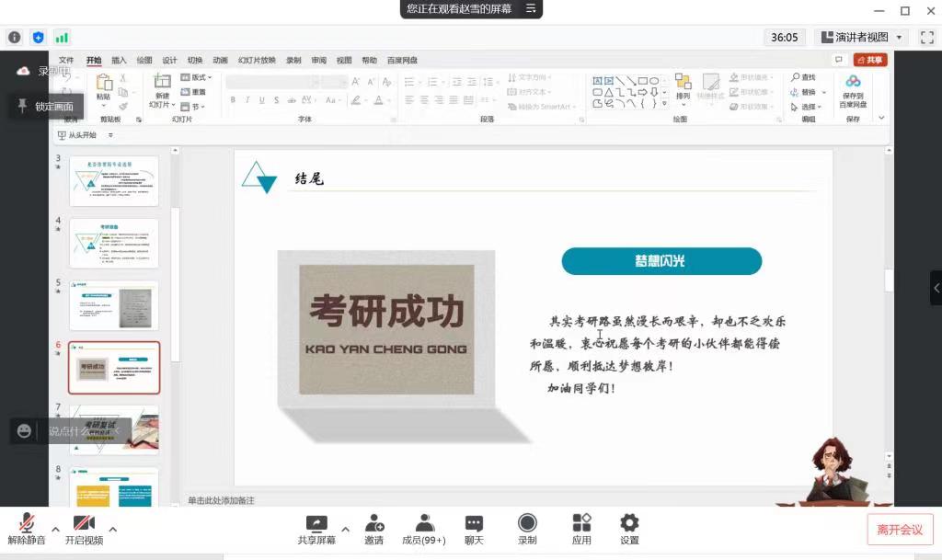Switch to the 插入 ribbon tab

pyautogui.click(x=119, y=61)
